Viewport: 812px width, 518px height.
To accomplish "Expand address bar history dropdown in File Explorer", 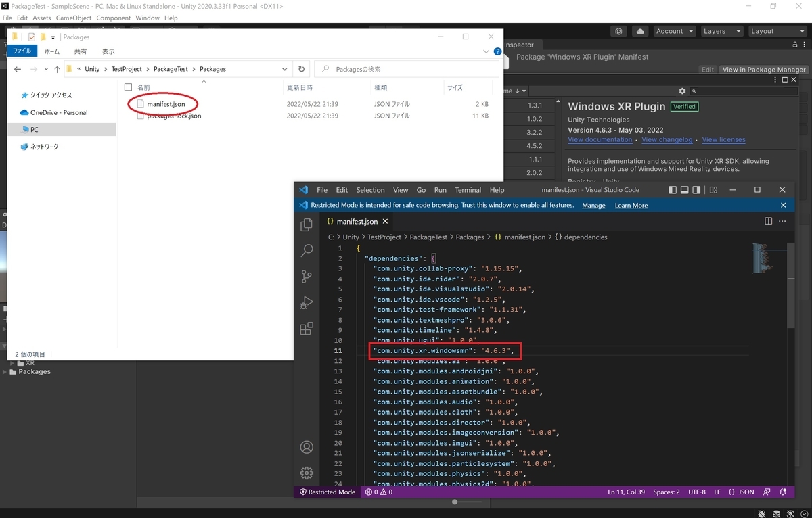I will 285,69.
